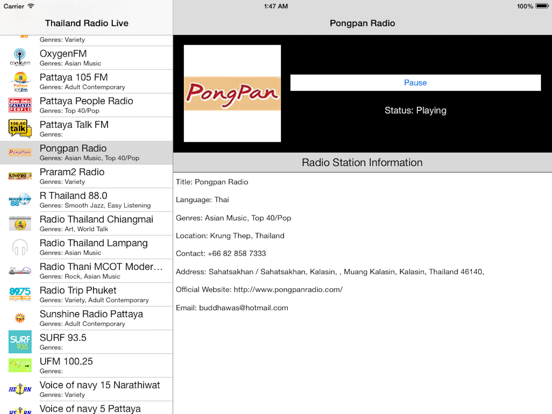Play Radio Trip Phuket station

(86, 294)
